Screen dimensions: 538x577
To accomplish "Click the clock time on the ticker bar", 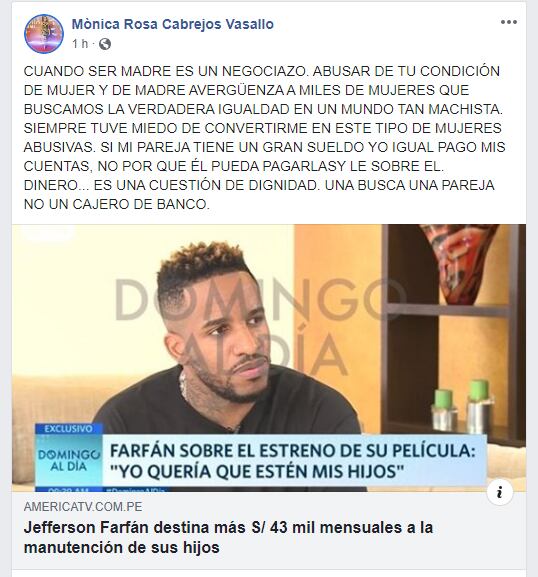I will coord(68,489).
